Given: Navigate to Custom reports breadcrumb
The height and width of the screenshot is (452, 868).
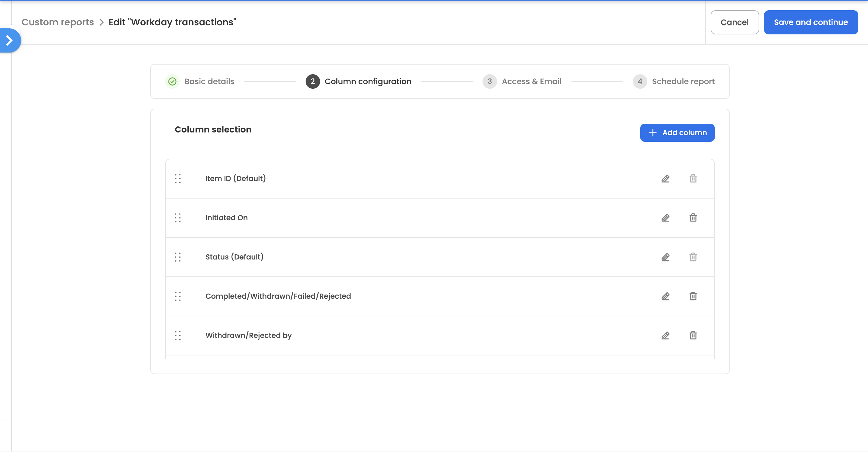Looking at the screenshot, I should pyautogui.click(x=58, y=22).
